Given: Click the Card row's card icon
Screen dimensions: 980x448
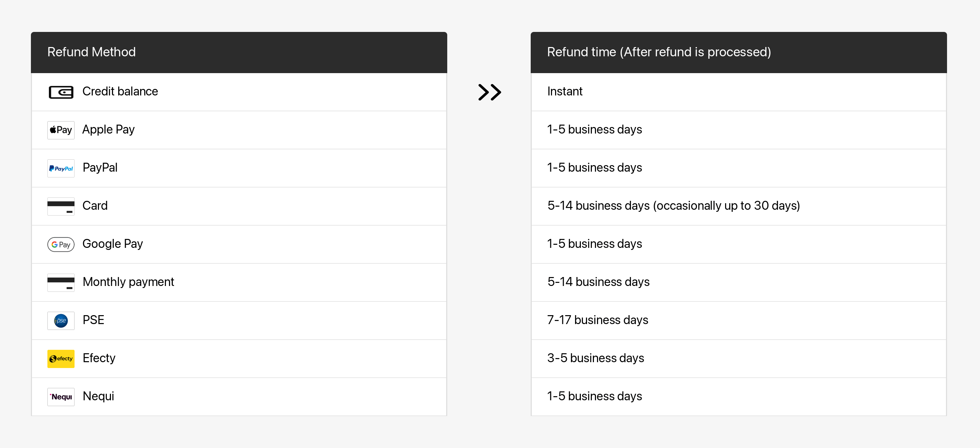Looking at the screenshot, I should (x=61, y=206).
